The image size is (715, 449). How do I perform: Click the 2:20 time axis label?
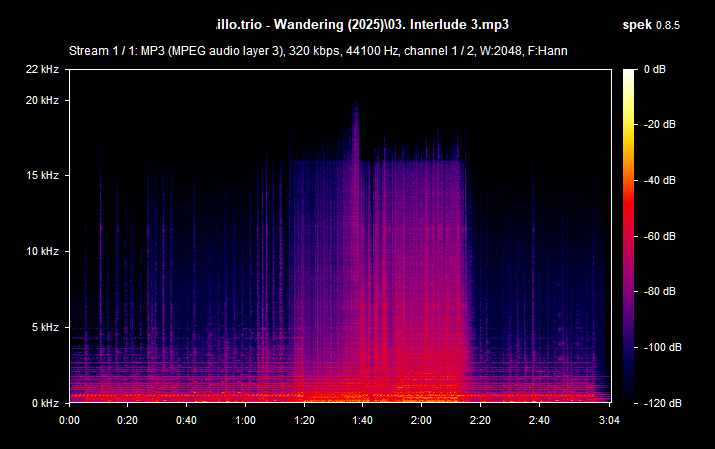click(x=480, y=420)
